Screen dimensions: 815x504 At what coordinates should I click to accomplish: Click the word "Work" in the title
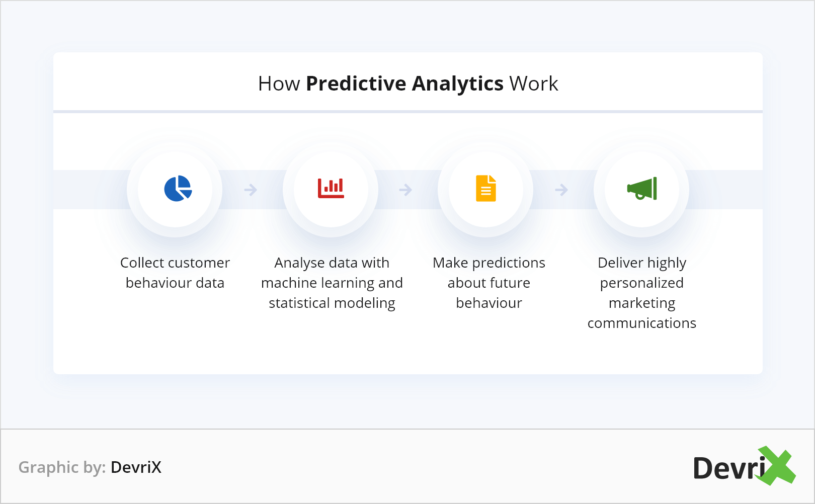click(533, 84)
